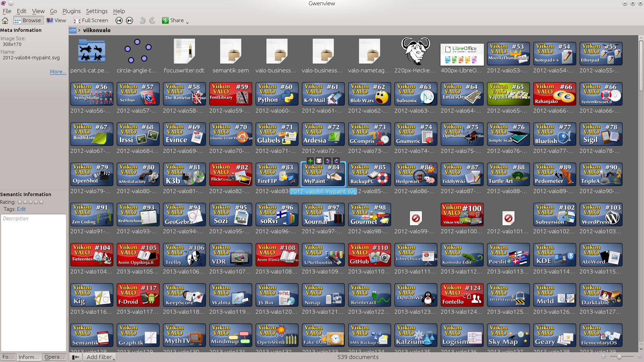Screen dimensions: 644x362
Task: Open the Share dropdown
Action: click(x=175, y=20)
